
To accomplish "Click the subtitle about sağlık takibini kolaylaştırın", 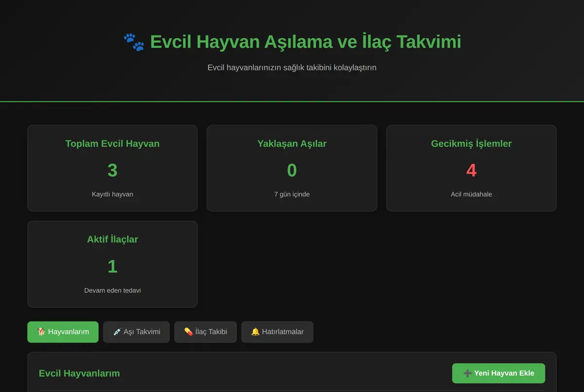I will (292, 68).
